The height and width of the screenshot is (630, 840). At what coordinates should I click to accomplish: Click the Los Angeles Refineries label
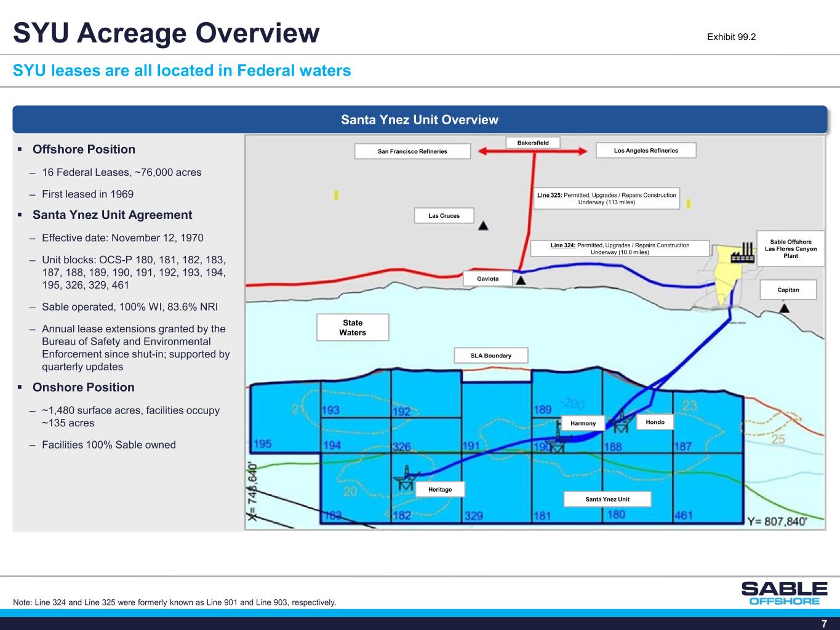pyautogui.click(x=646, y=151)
